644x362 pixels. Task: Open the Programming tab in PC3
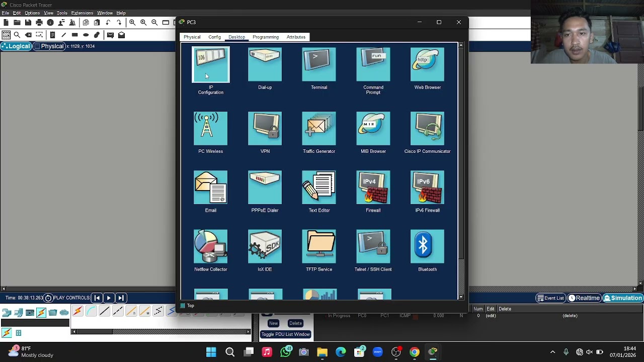(266, 37)
